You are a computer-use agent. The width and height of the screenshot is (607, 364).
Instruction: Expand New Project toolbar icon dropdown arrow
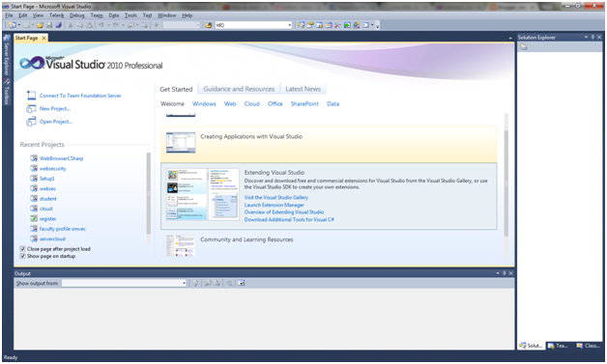19,25
